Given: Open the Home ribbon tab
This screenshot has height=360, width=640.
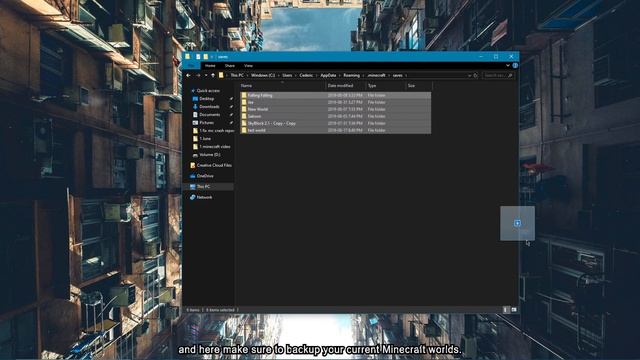Looking at the screenshot, I should (x=210, y=65).
